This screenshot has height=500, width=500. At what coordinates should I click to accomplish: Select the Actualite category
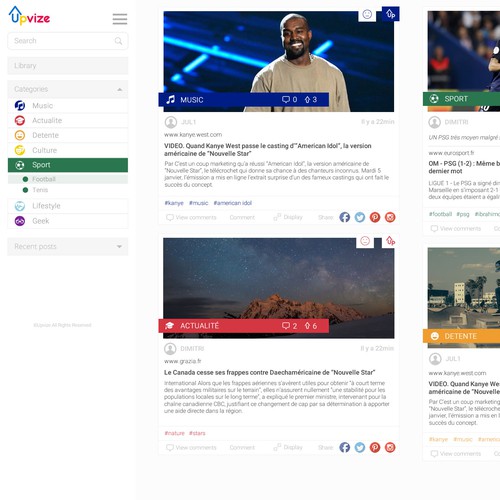[68, 120]
